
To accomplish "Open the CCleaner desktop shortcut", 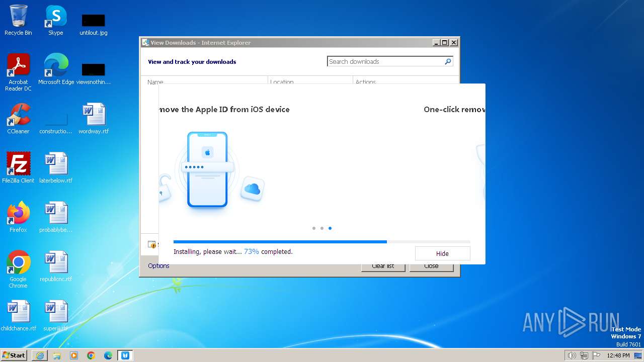I will [x=18, y=119].
